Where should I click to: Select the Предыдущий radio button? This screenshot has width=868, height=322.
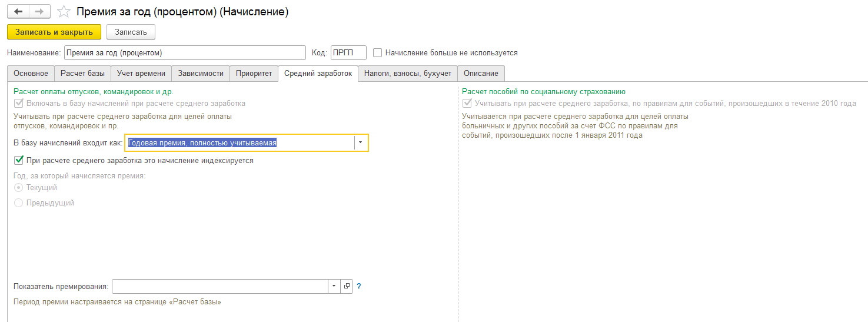click(18, 203)
